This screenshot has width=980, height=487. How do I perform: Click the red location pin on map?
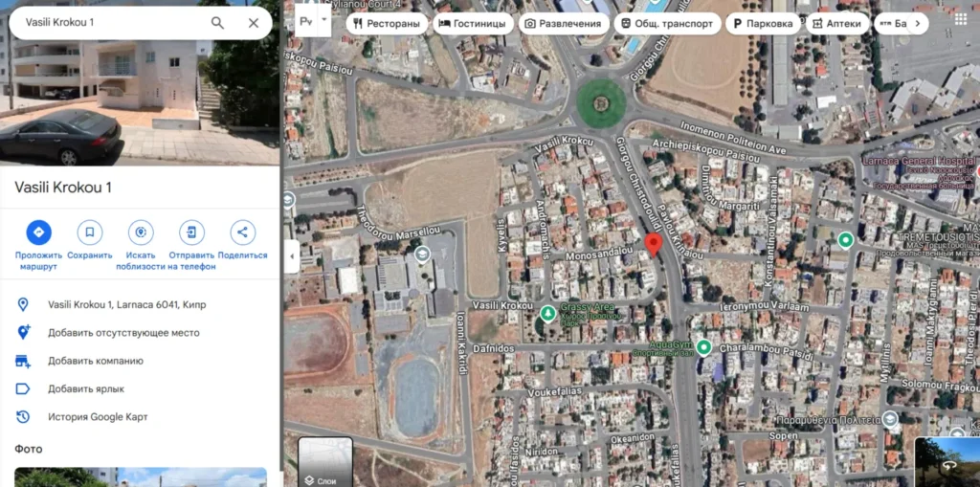(x=653, y=245)
